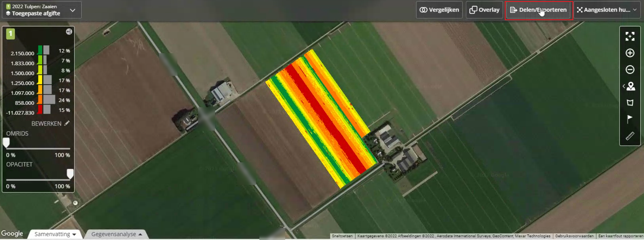Select the flag marker tool
This screenshot has width=644, height=240.
tap(630, 119)
